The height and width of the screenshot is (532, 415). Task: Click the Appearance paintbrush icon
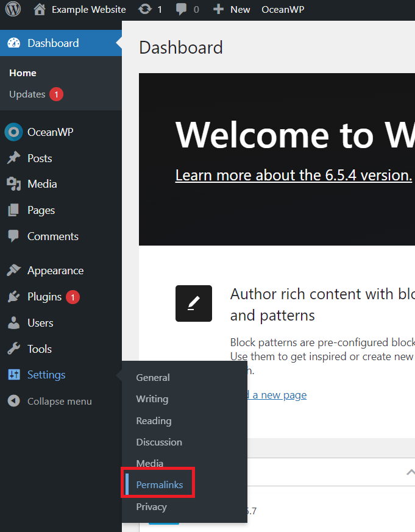[13, 271]
